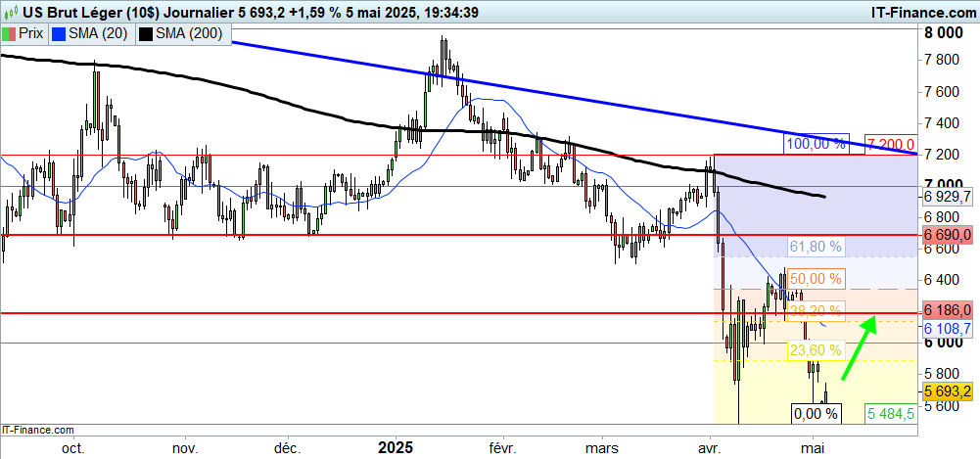Toggle the Prix legend label

(x=31, y=33)
